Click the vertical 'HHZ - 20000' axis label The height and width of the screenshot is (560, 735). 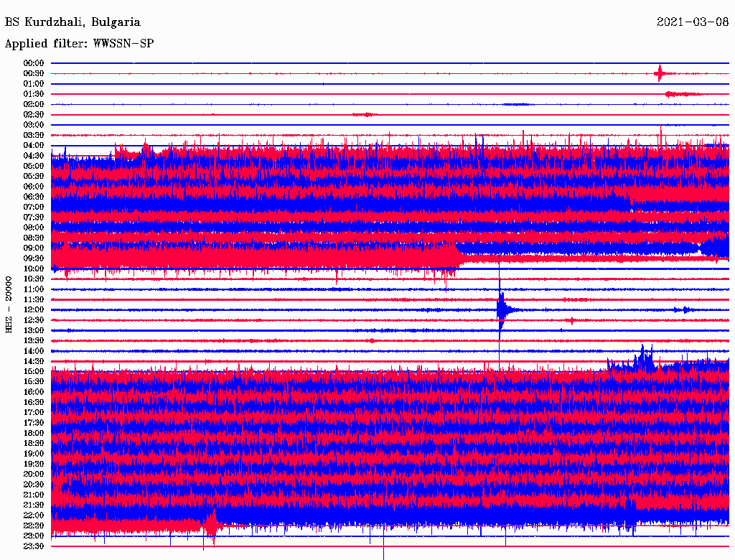pos(9,304)
